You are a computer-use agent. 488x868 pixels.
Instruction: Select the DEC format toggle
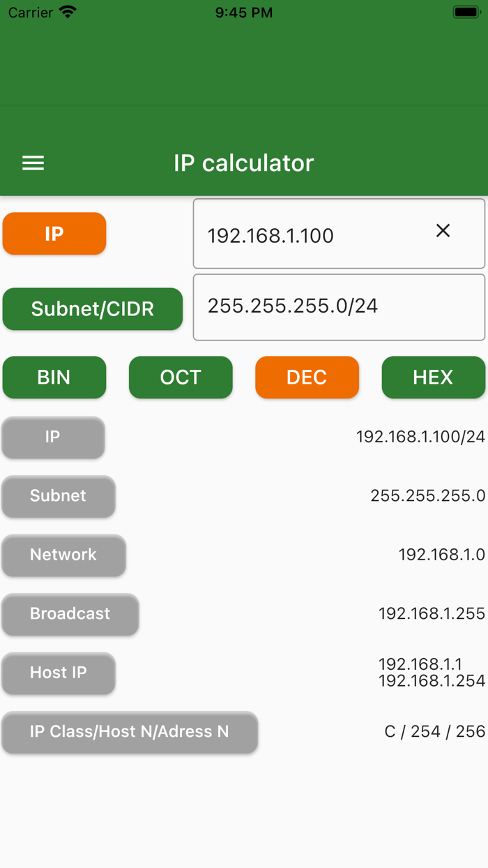(x=307, y=377)
